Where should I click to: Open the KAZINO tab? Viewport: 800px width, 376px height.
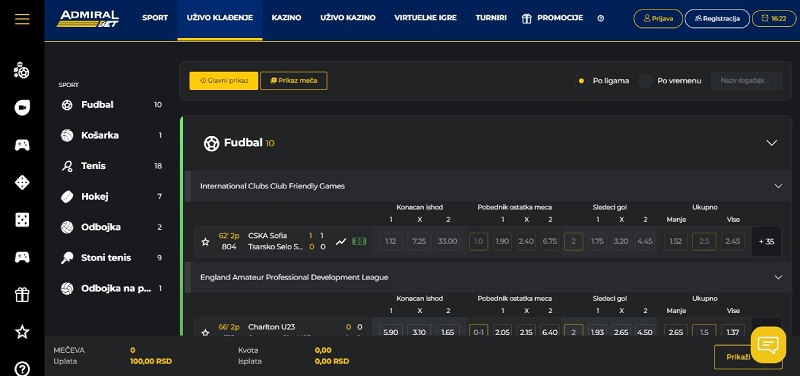[x=286, y=18]
